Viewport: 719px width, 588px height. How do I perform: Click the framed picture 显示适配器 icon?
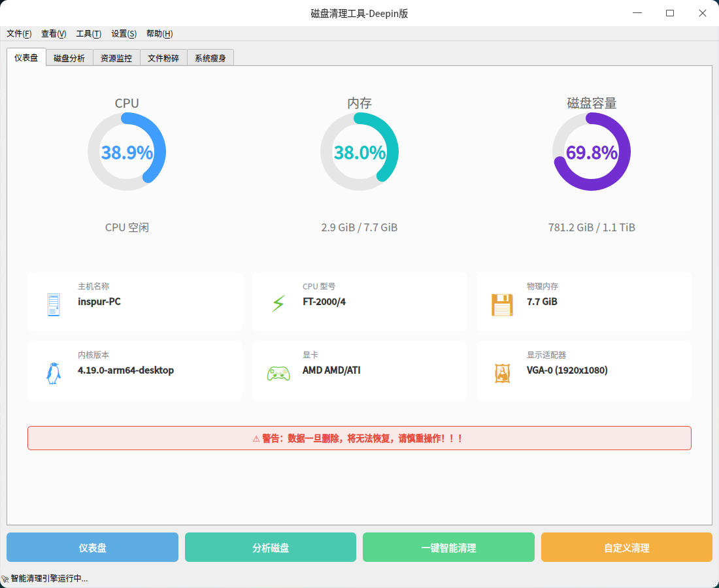(502, 373)
